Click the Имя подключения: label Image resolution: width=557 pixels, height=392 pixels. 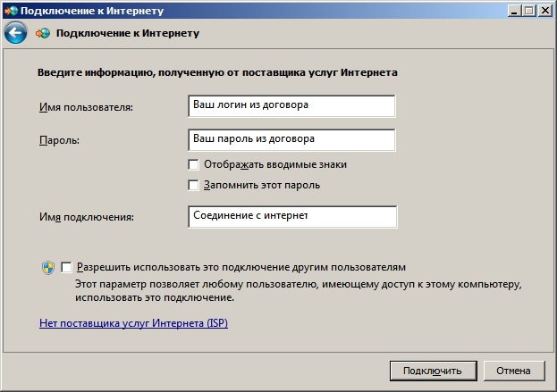pos(87,217)
